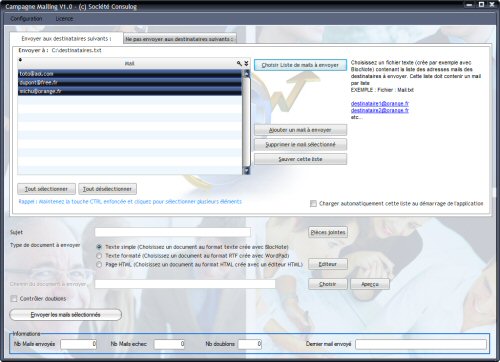This screenshot has height=362, width=500.
Task: Select 'Texte simple' radio option
Action: point(99,247)
